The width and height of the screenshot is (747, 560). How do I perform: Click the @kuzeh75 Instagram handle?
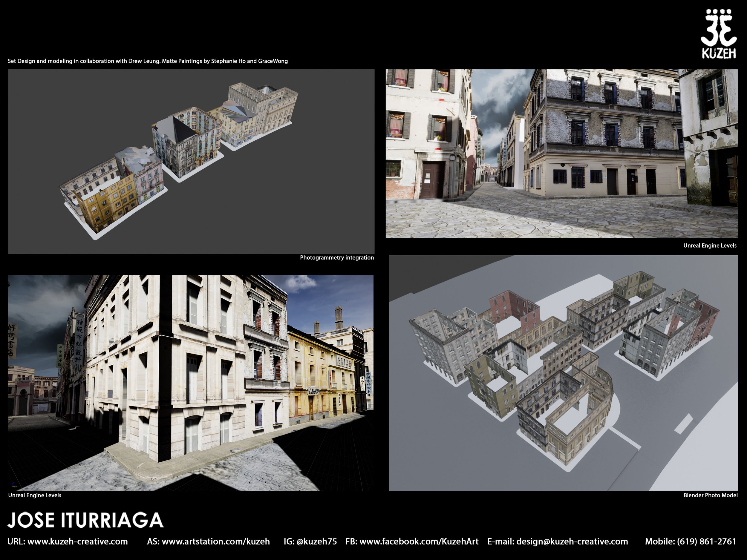coord(316,541)
